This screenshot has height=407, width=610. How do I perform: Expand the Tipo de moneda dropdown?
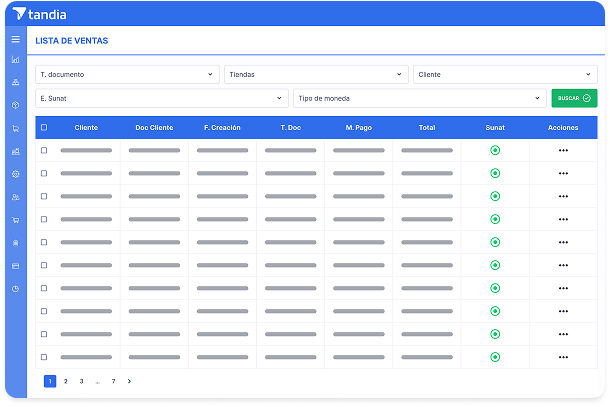point(418,98)
